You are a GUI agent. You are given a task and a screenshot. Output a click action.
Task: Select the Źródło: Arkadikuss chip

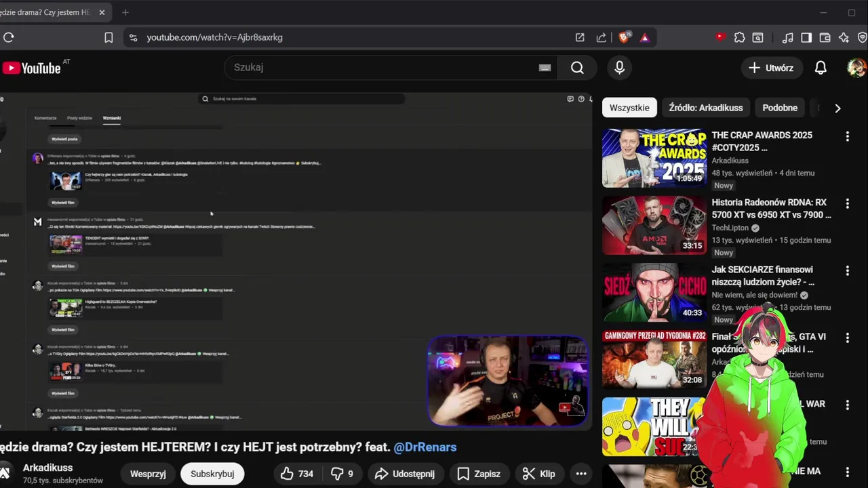706,108
